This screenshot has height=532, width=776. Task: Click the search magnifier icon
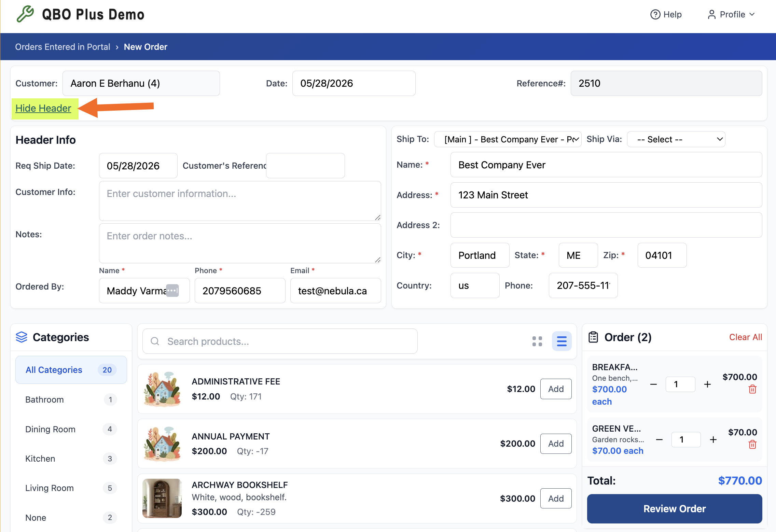pos(155,341)
